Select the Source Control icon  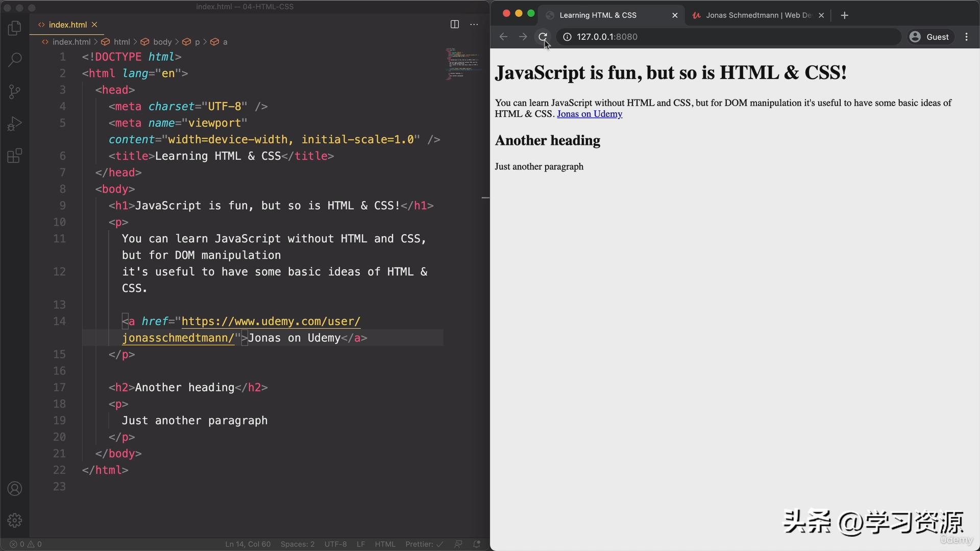[15, 91]
